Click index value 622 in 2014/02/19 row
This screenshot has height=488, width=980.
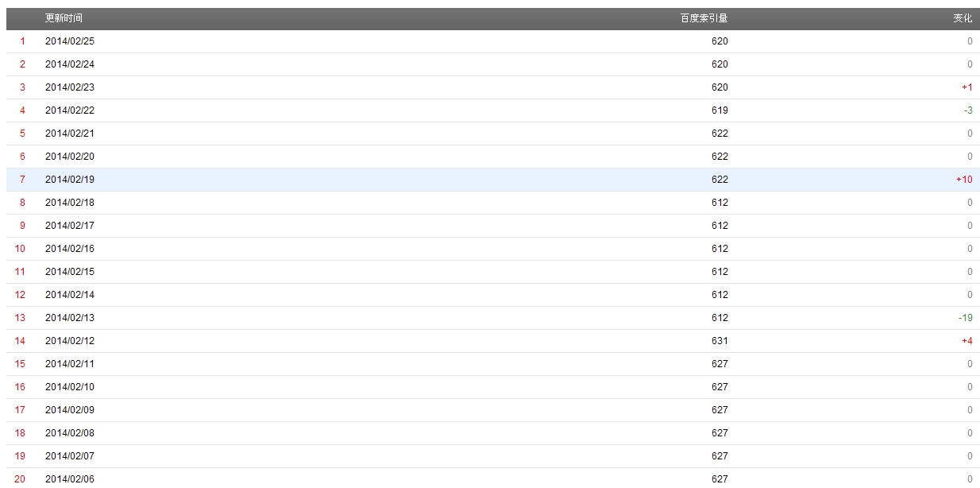tap(720, 180)
